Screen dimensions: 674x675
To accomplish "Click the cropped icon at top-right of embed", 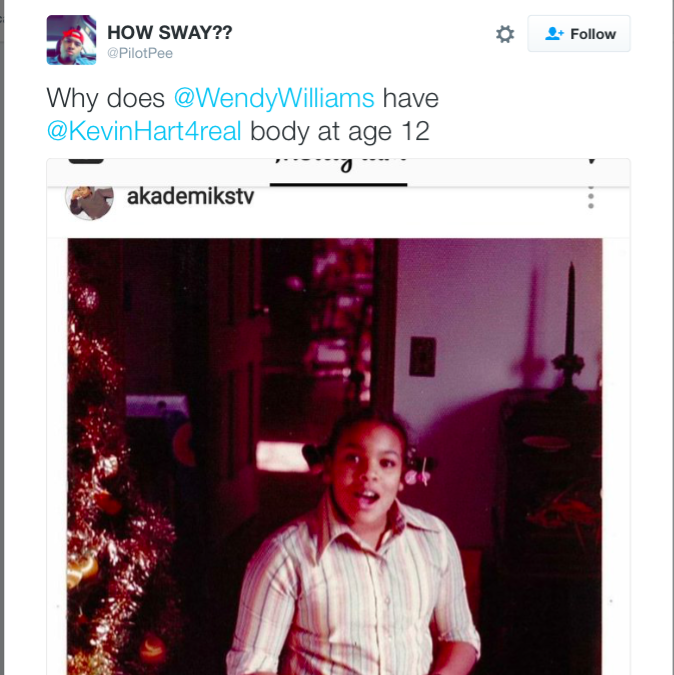I will point(591,160).
